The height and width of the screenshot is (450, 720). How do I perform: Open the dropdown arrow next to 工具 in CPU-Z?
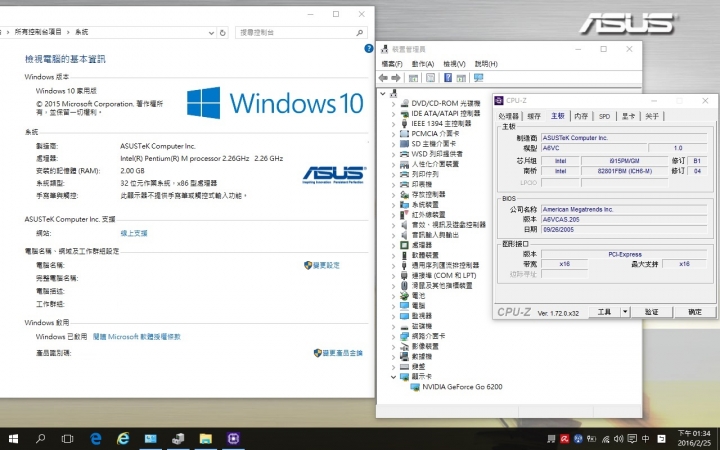[x=625, y=312]
